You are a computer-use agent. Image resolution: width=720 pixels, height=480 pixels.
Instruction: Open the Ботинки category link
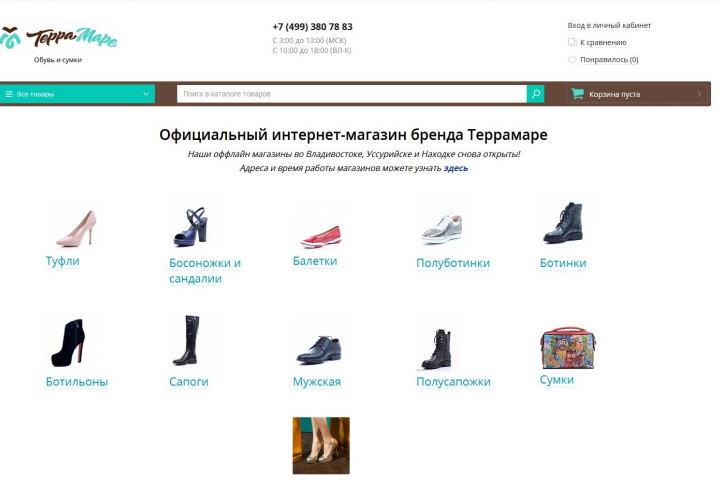(x=563, y=263)
